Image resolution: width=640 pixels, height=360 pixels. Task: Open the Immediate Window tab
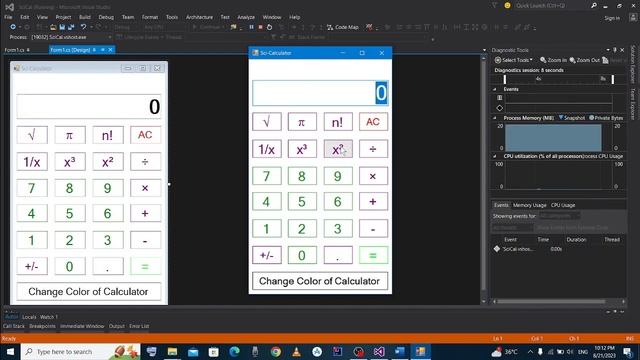82,326
